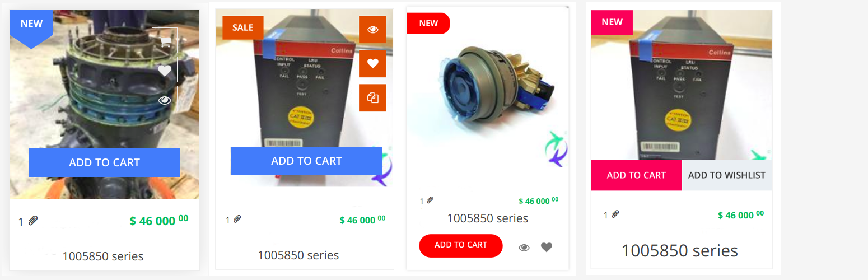Click ADD TO WISHLIST button

(726, 175)
